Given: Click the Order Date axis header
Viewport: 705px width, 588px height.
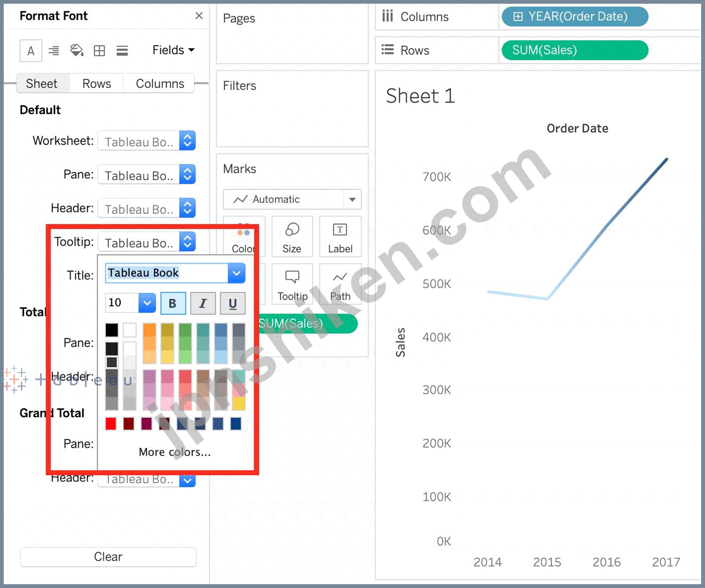Looking at the screenshot, I should click(x=577, y=128).
